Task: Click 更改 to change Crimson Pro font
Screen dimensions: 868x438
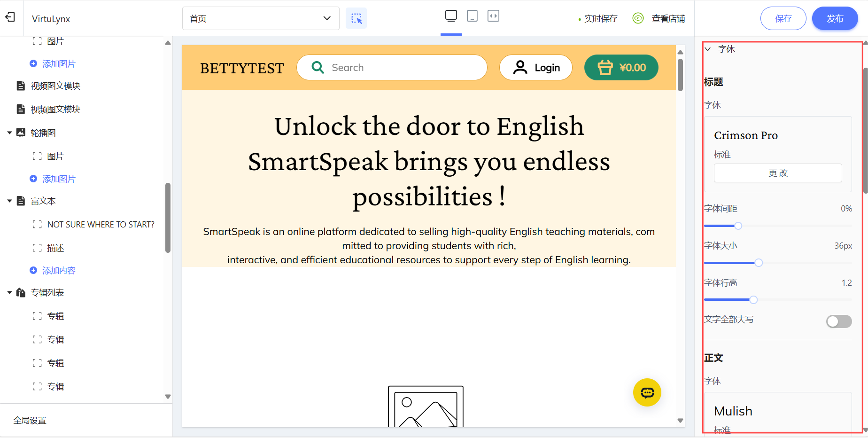Action: (x=778, y=173)
